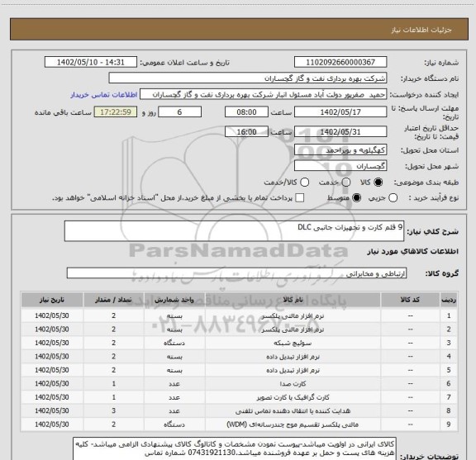Click the ردیف column header
Viewport: 476px width, 460px height.
[449, 300]
